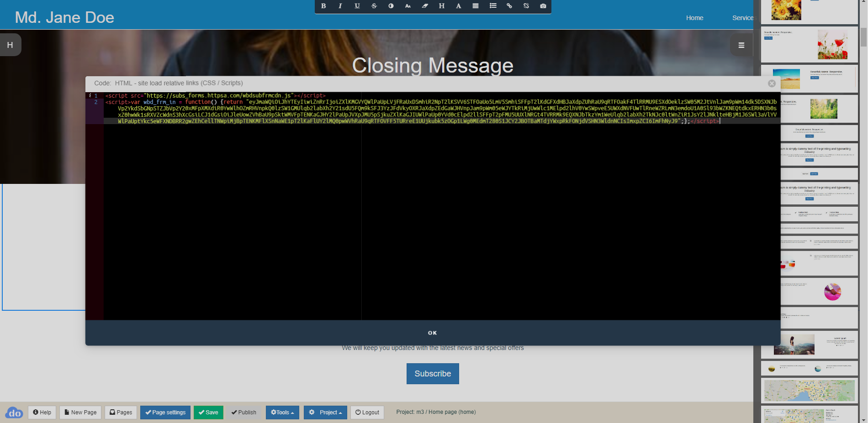Insert a hyperlink with the link icon

(x=509, y=6)
